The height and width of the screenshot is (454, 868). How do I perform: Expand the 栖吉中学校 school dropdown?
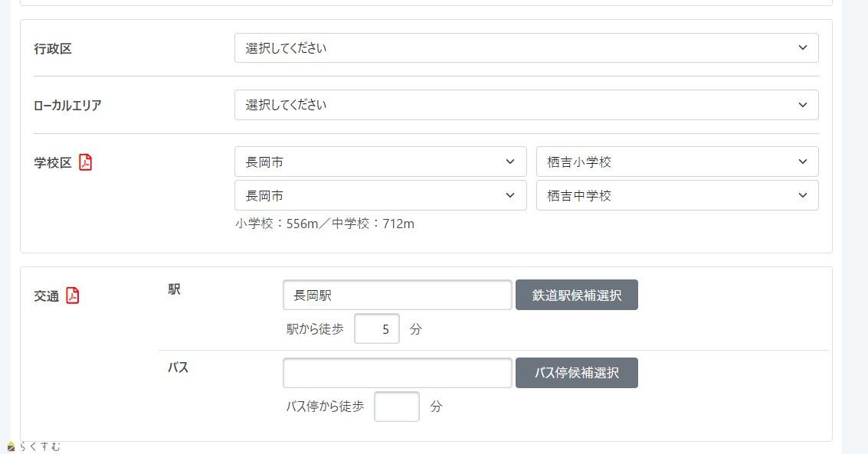(677, 195)
